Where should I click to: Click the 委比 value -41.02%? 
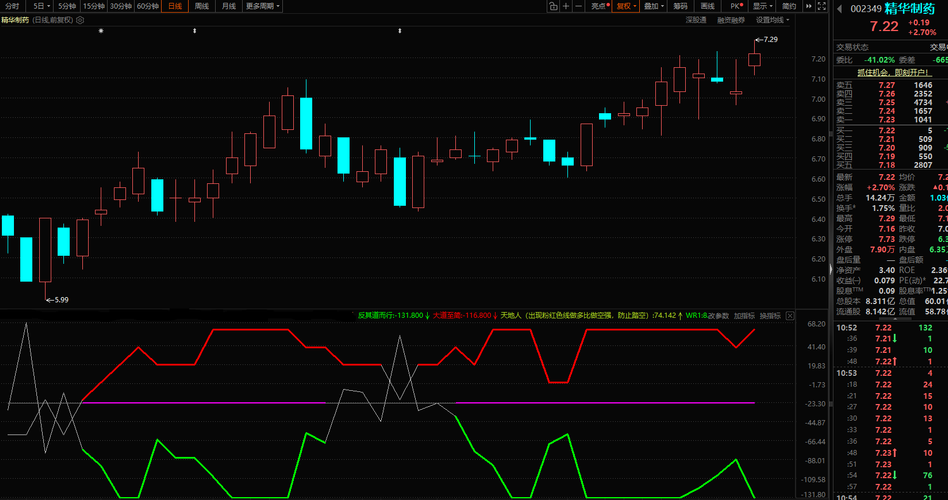pyautogui.click(x=879, y=60)
